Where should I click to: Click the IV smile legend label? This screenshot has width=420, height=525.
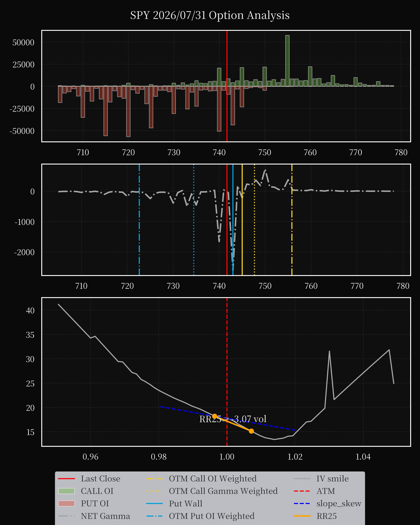click(333, 479)
